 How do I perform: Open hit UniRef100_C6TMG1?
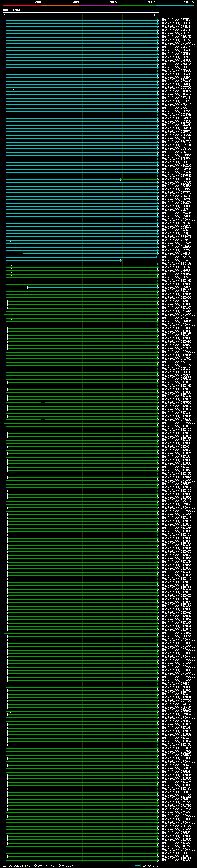(176, 20)
